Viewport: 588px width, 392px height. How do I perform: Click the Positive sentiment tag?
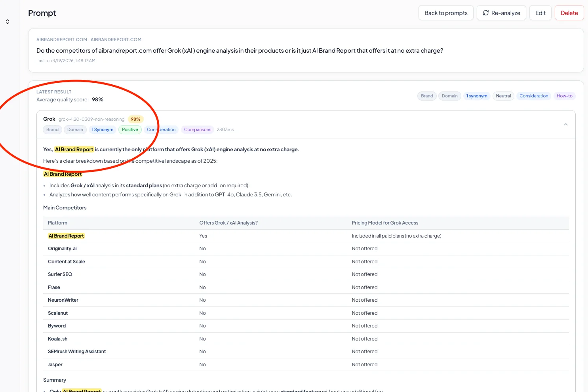coord(130,129)
